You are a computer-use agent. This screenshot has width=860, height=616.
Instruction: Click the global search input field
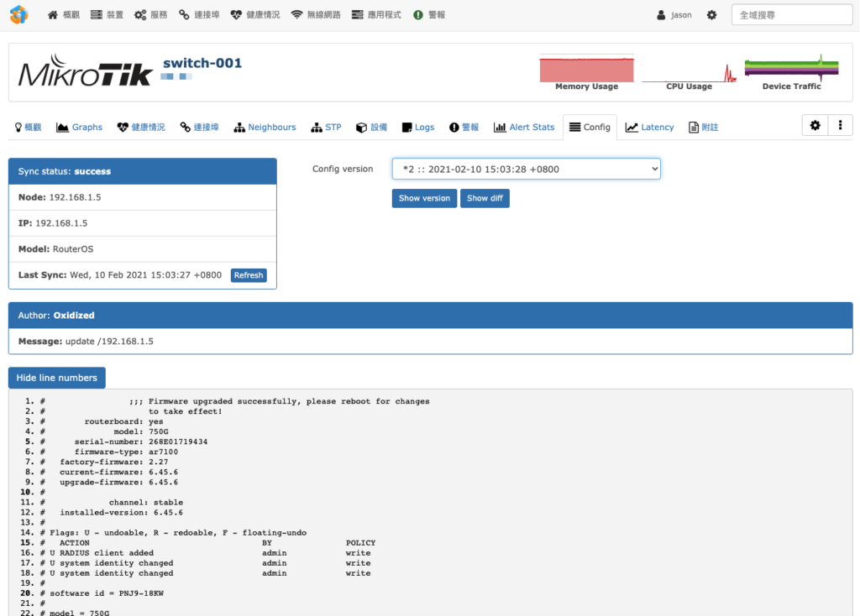[x=791, y=15]
